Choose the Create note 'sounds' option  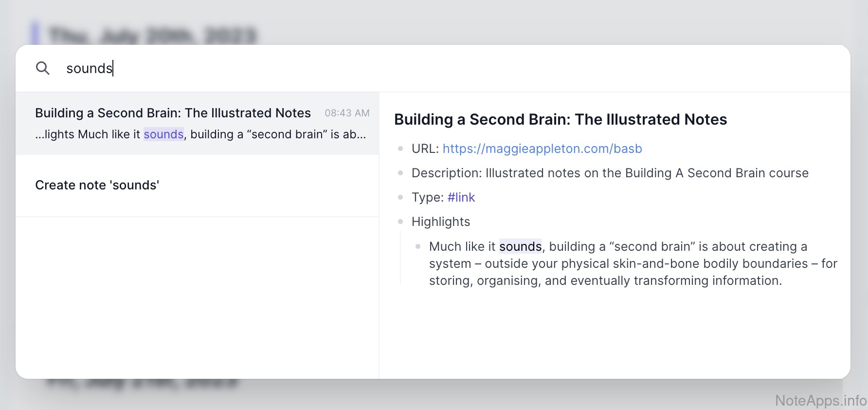point(97,185)
